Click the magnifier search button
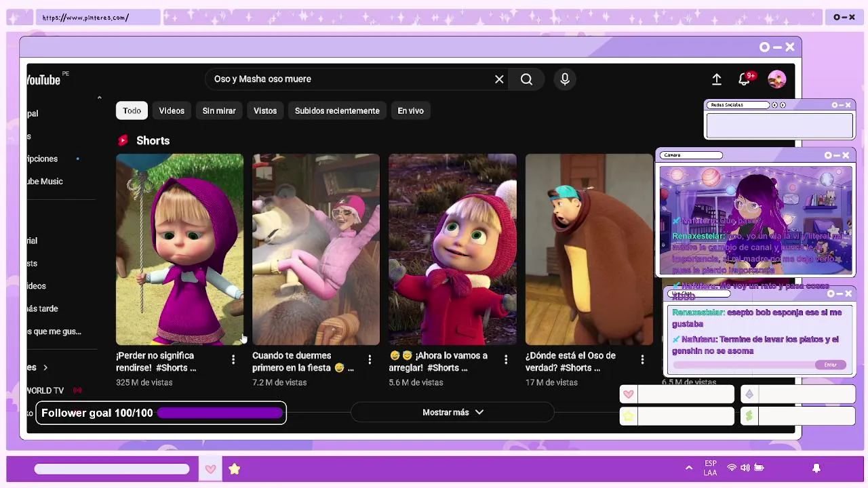Image resolution: width=868 pixels, height=488 pixels. pyautogui.click(x=526, y=79)
